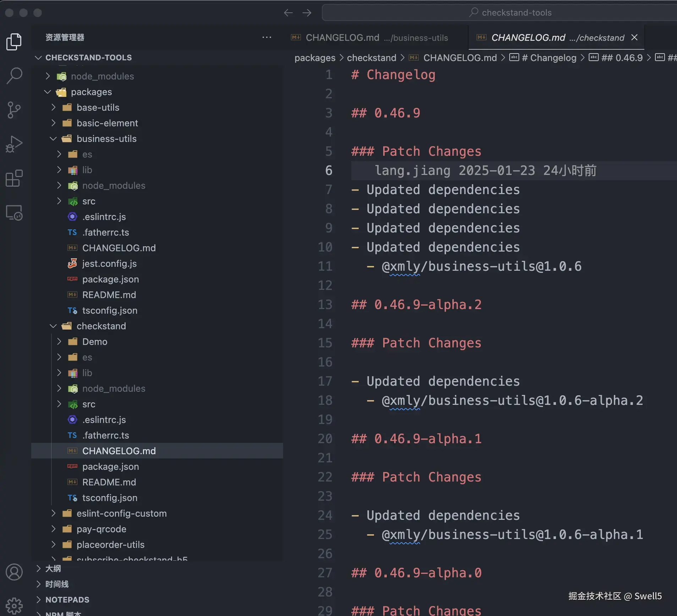
Task: Open Remote Explorer view
Action: coord(14,213)
